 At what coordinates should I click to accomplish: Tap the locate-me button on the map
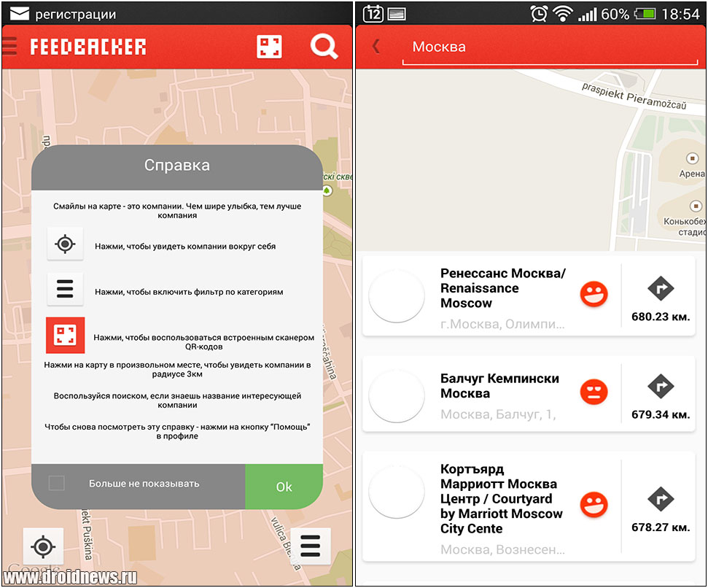coord(43,546)
